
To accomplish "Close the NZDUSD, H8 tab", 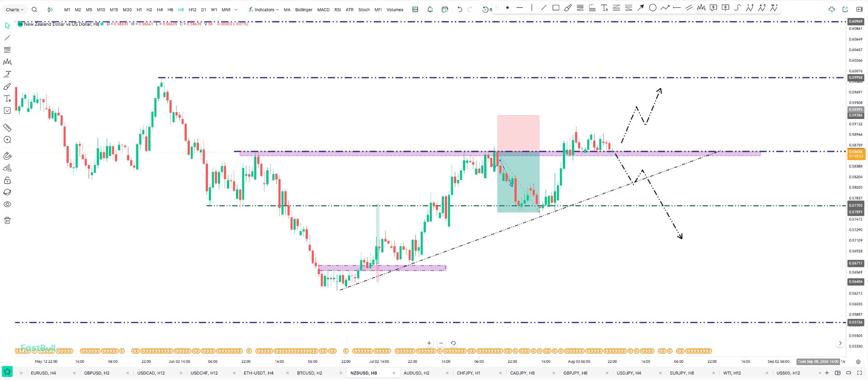I will pos(394,373).
